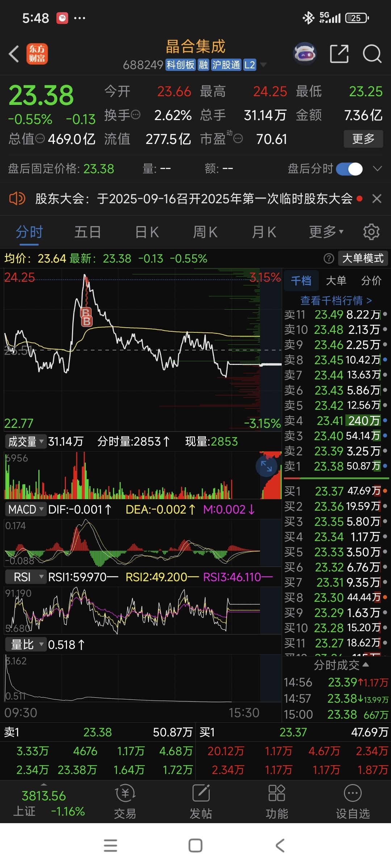Tap the speaker announcement icon

coord(17,199)
